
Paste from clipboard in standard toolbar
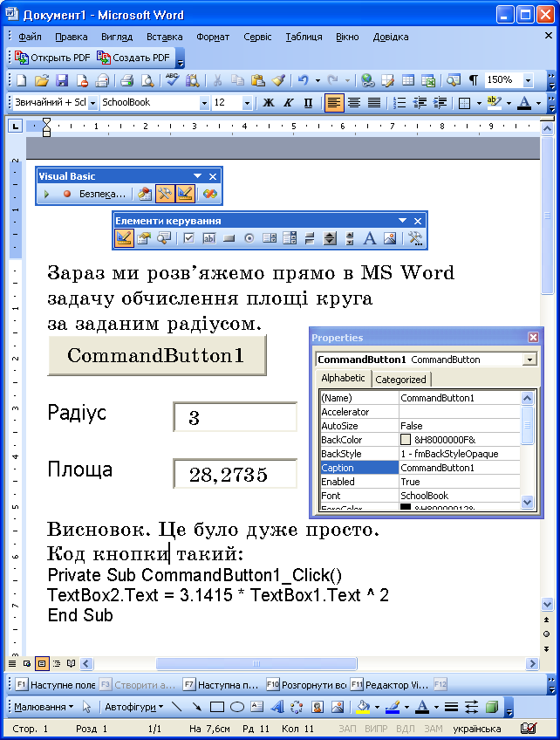(x=257, y=80)
